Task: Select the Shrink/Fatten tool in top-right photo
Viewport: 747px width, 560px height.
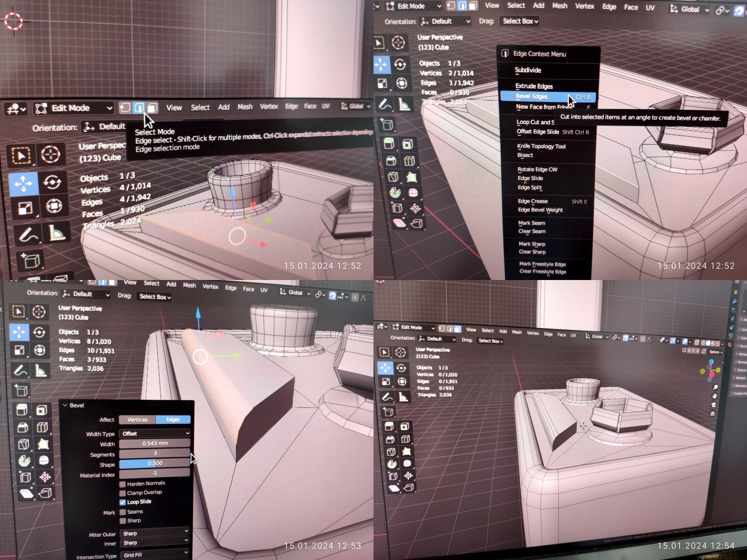Action: coord(415,208)
